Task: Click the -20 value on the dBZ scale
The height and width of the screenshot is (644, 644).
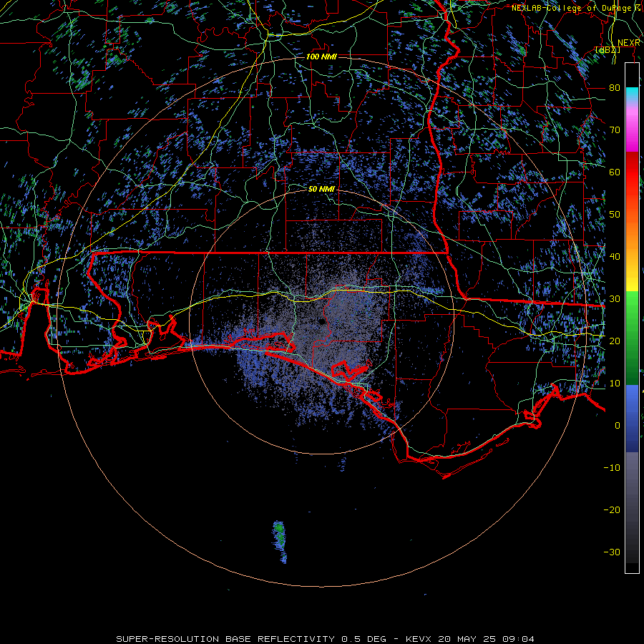Action: (x=612, y=509)
